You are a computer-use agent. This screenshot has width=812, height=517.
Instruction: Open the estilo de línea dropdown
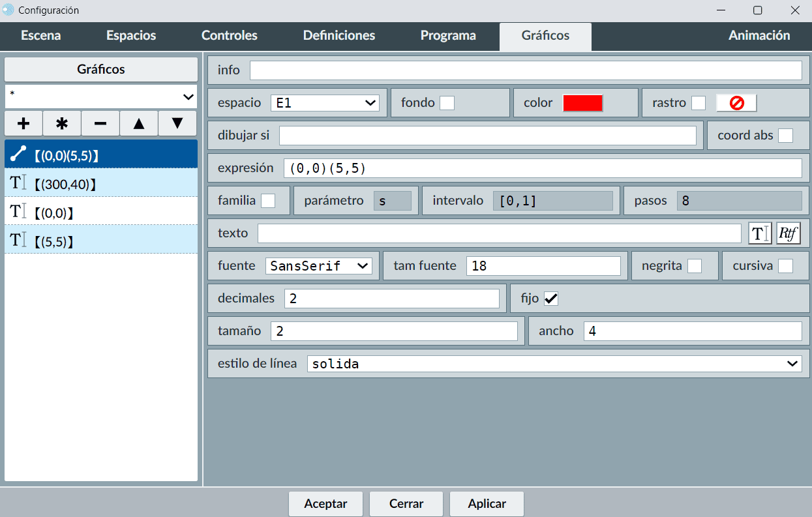click(x=554, y=364)
